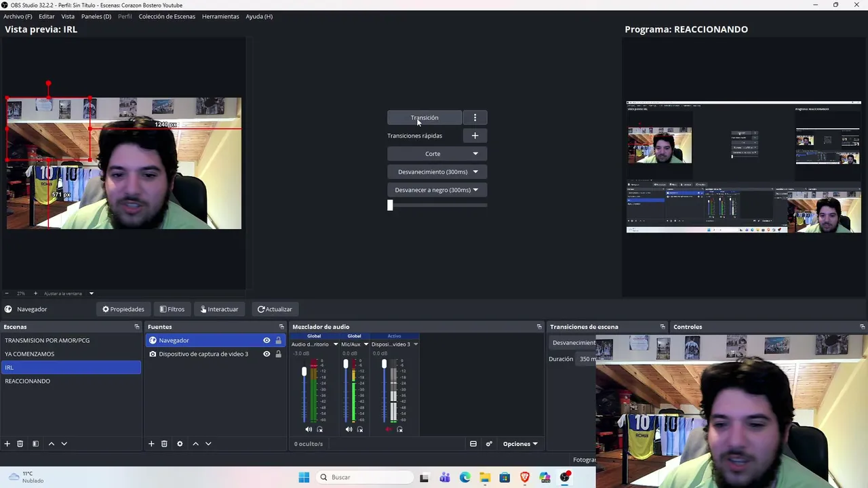Open advanced audio properties gears icon
The width and height of the screenshot is (868, 488).
point(489,444)
